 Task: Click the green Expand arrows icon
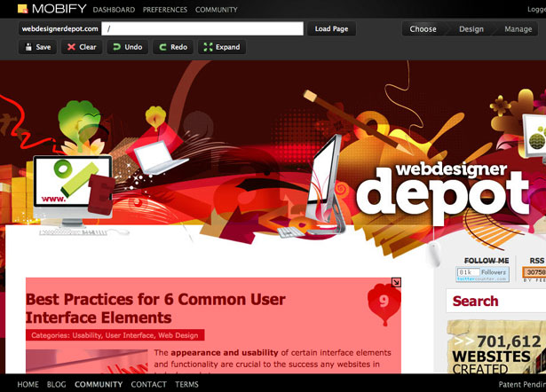point(208,47)
